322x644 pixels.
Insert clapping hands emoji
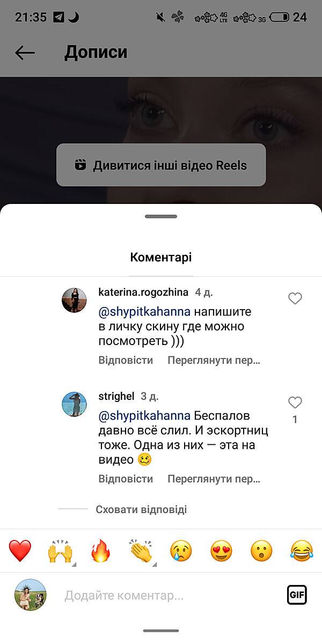point(141,551)
